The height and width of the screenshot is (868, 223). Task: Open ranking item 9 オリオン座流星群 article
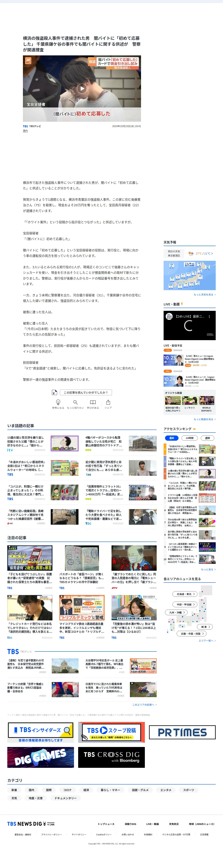(190, 547)
